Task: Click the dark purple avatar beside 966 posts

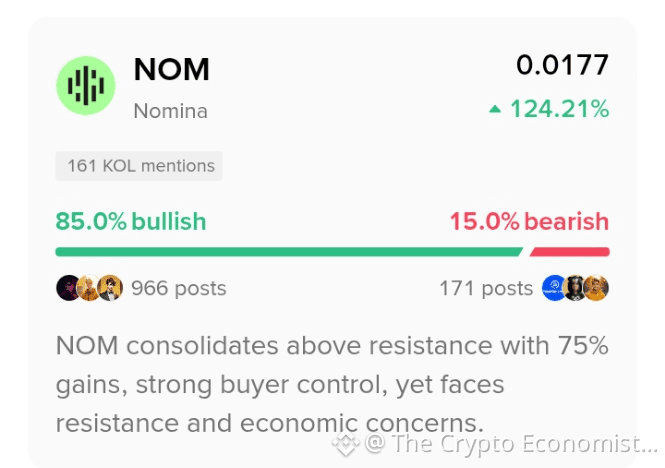Action: pyautogui.click(x=68, y=288)
